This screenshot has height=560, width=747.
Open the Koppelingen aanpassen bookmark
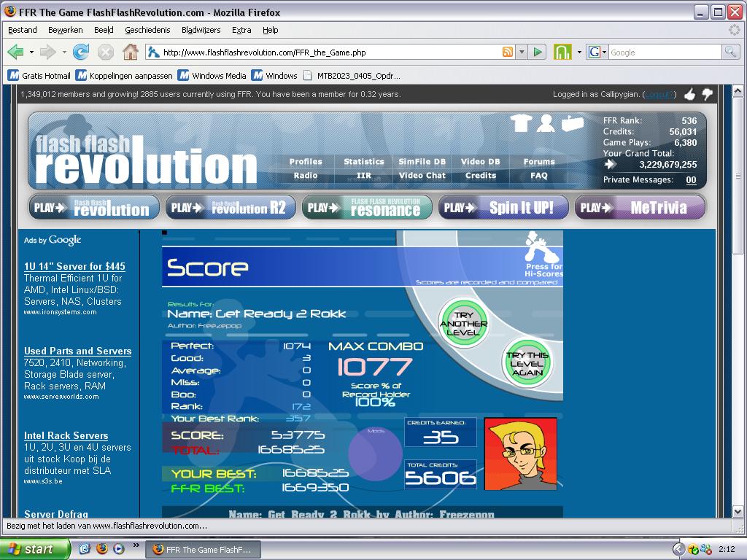(124, 76)
